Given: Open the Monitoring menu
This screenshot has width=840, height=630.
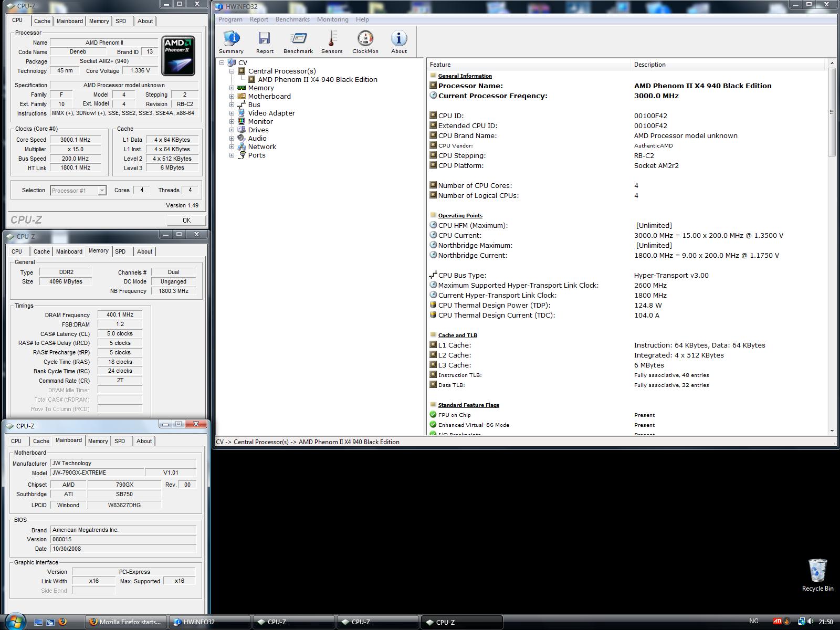Looking at the screenshot, I should click(x=332, y=19).
